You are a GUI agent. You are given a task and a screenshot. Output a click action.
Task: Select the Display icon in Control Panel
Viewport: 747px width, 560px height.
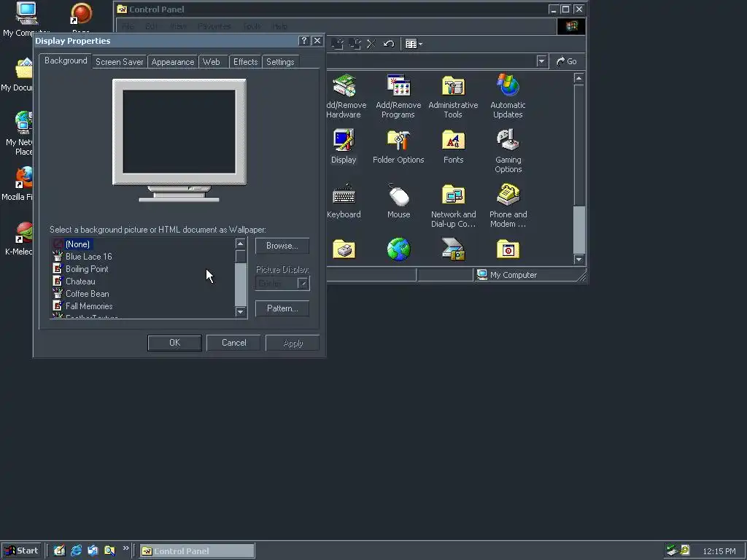pyautogui.click(x=344, y=146)
